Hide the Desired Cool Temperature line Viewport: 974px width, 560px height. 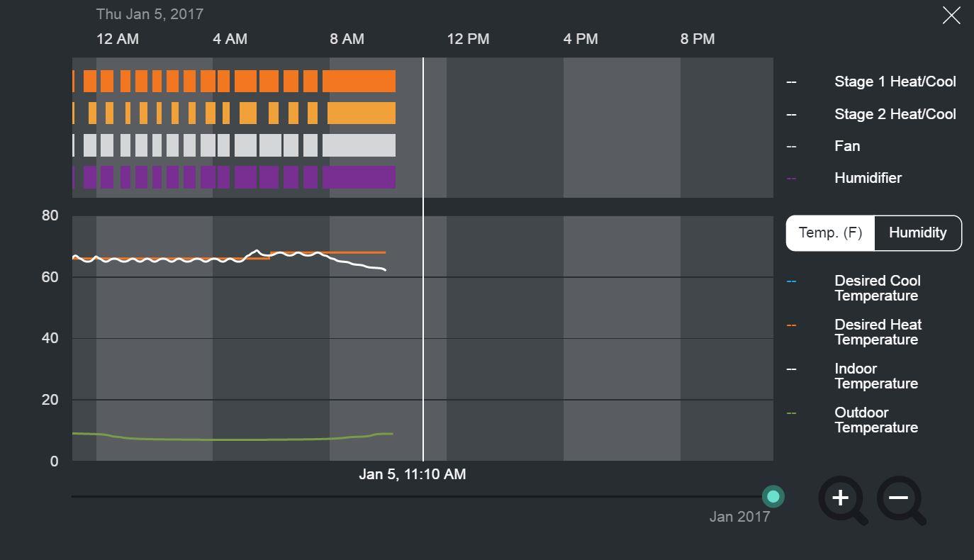pos(877,288)
